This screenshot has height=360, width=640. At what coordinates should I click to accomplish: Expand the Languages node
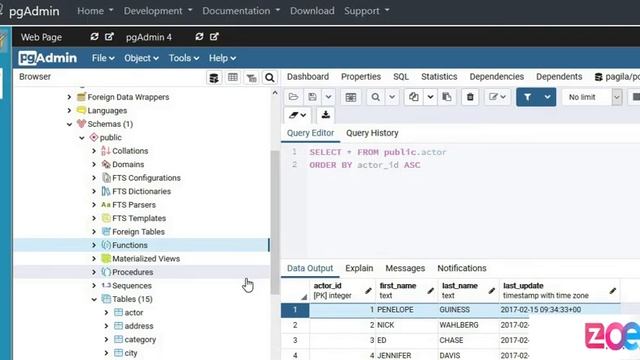click(x=69, y=111)
